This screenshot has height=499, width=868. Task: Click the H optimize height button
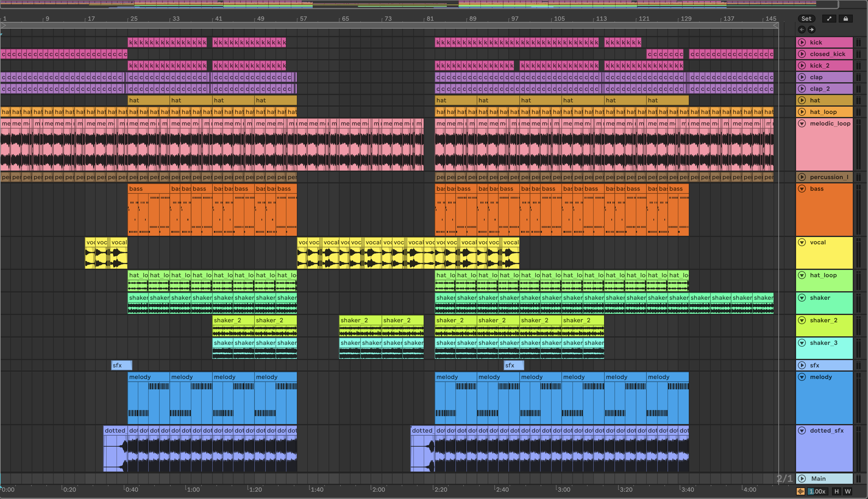(837, 491)
